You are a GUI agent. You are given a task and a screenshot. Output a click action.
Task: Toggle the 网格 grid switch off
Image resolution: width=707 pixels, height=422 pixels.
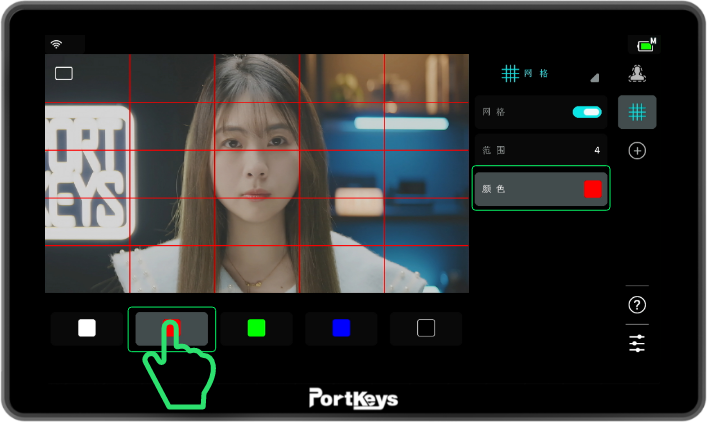(x=586, y=112)
